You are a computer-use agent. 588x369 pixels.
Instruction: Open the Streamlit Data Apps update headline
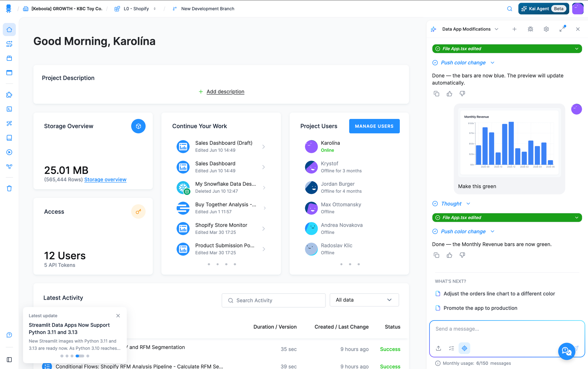click(x=69, y=329)
